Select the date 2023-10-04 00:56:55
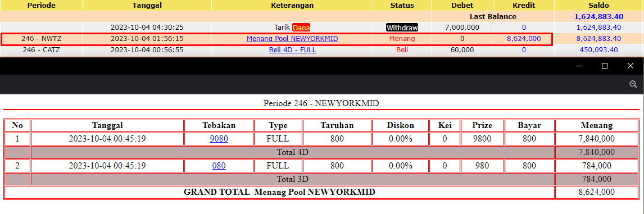This screenshot has height=214, width=644. pyautogui.click(x=147, y=49)
